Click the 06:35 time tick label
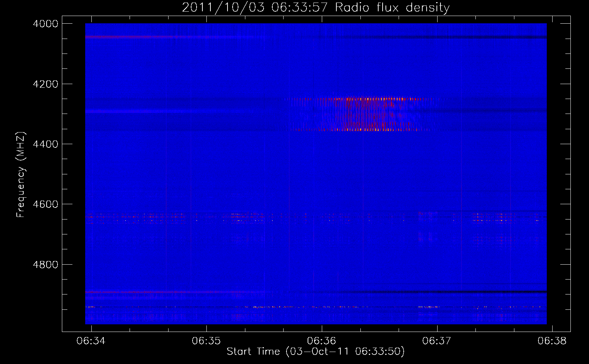Screen dimensions: 589x364 [206, 341]
